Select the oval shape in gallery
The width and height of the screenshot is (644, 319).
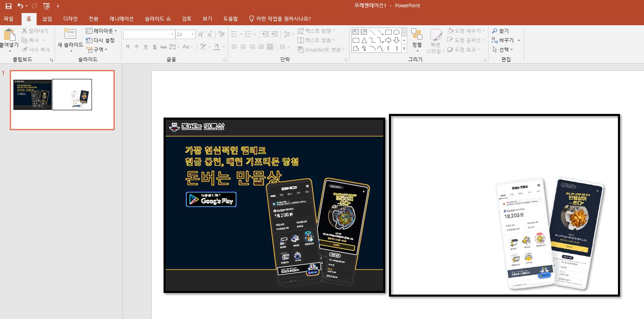pyautogui.click(x=396, y=32)
